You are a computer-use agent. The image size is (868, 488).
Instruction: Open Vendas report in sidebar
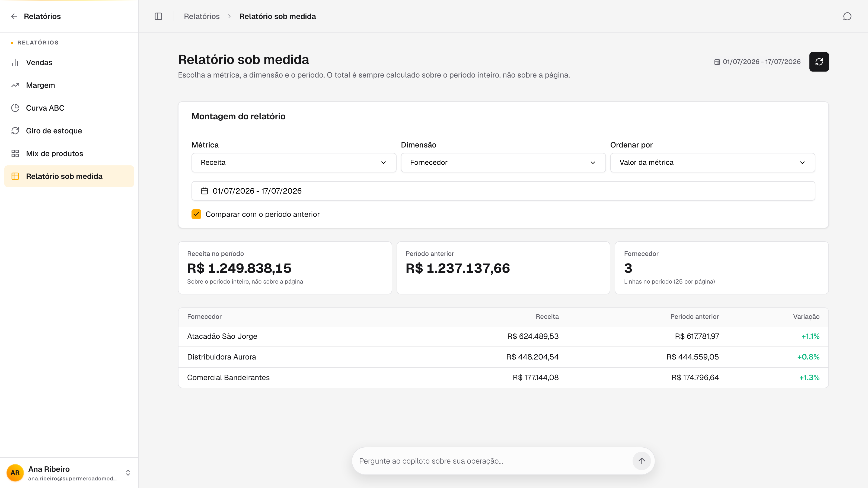(x=69, y=62)
